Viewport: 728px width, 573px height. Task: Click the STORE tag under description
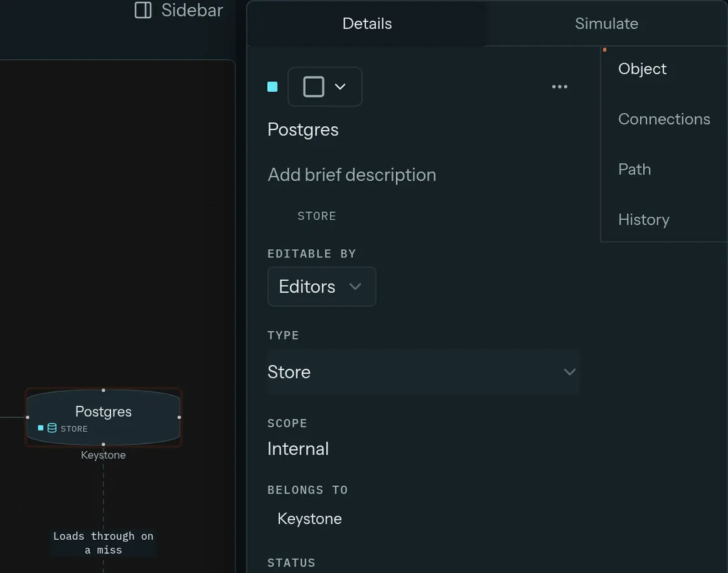click(317, 216)
